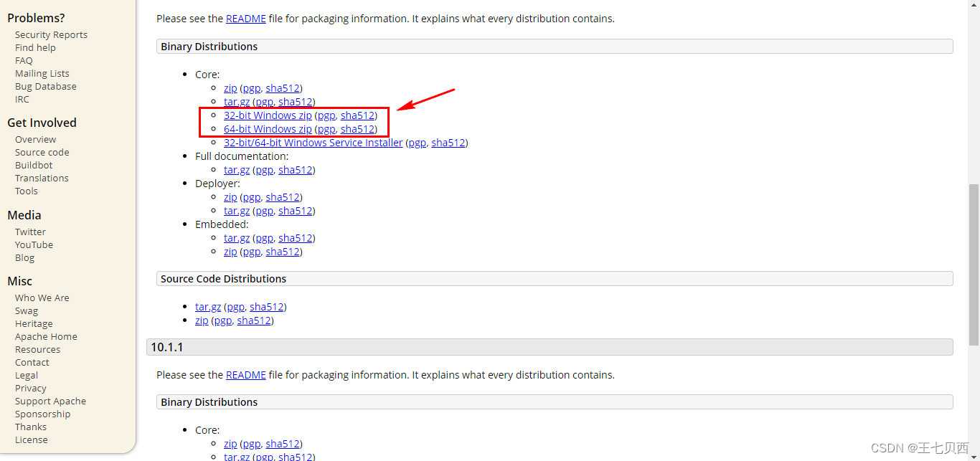Download the Deployer tar.gz
The width and height of the screenshot is (980, 461).
[237, 211]
